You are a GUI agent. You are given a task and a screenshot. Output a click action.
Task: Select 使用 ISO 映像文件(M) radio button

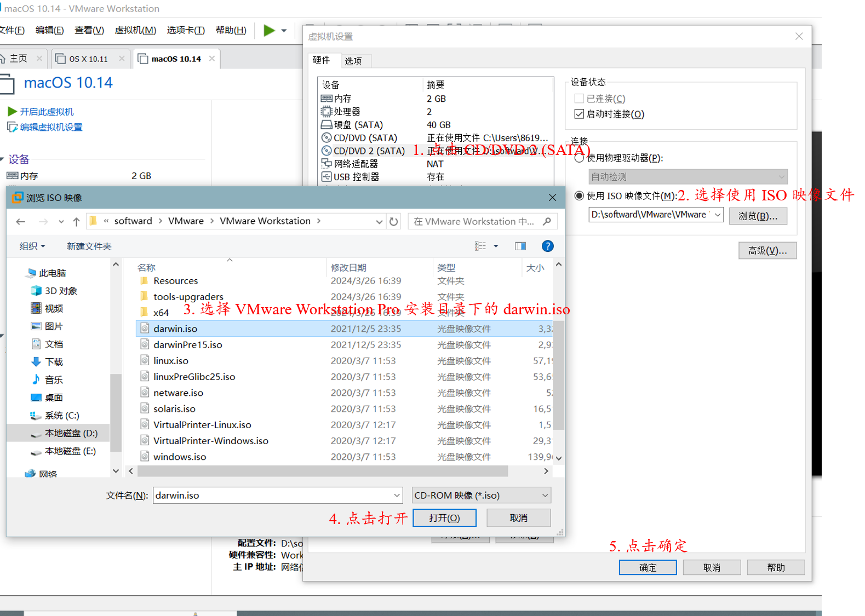point(579,195)
